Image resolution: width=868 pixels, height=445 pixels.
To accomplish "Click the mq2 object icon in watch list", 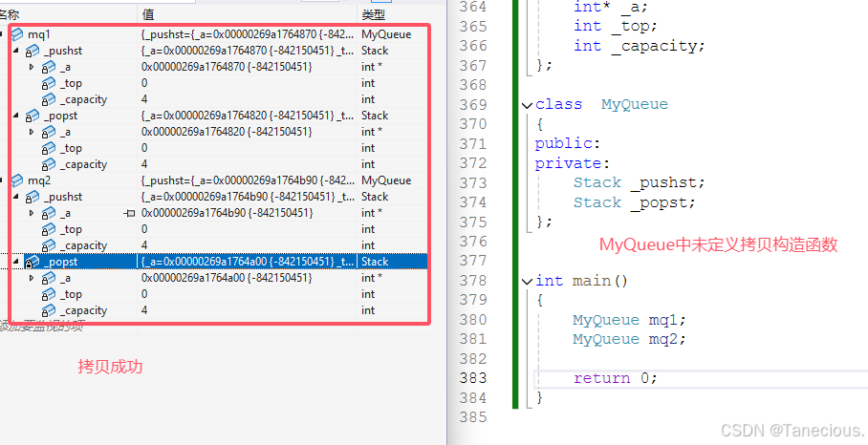I will (17, 180).
